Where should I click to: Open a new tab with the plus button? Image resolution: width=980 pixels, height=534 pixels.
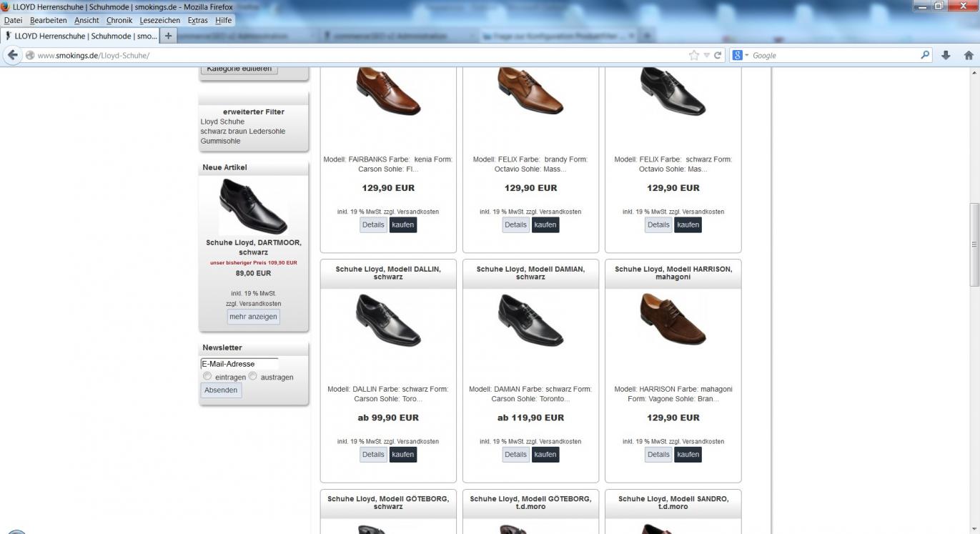(168, 36)
